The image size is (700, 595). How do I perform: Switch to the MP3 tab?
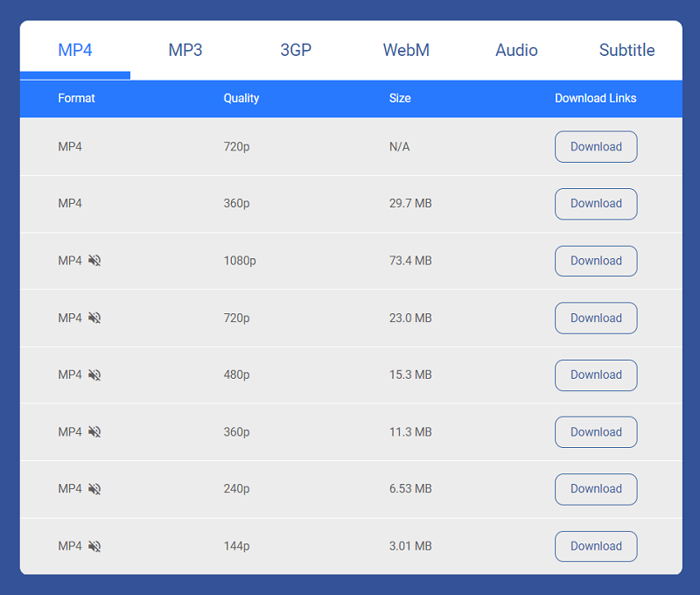(x=185, y=50)
